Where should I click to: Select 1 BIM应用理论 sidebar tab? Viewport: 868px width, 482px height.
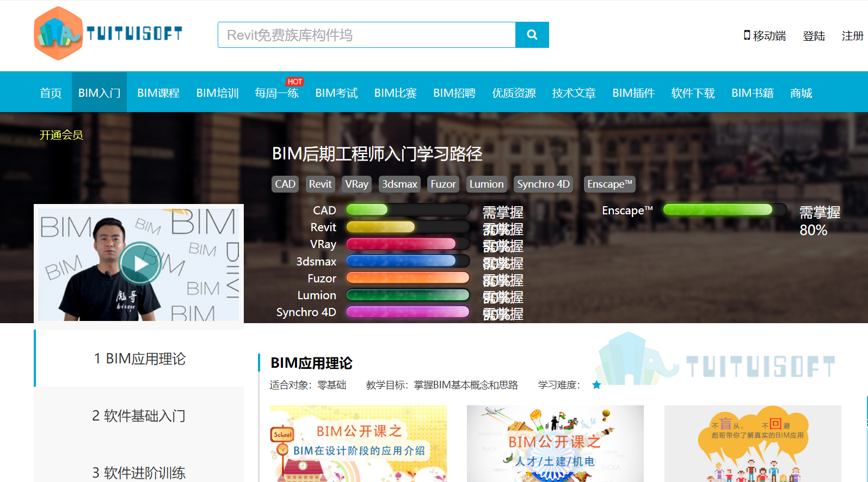pos(139,359)
